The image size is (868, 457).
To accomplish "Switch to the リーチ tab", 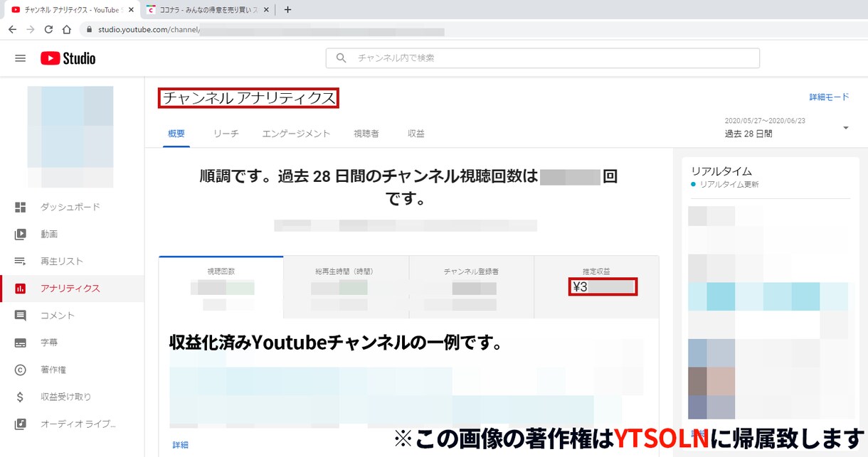I will point(226,134).
